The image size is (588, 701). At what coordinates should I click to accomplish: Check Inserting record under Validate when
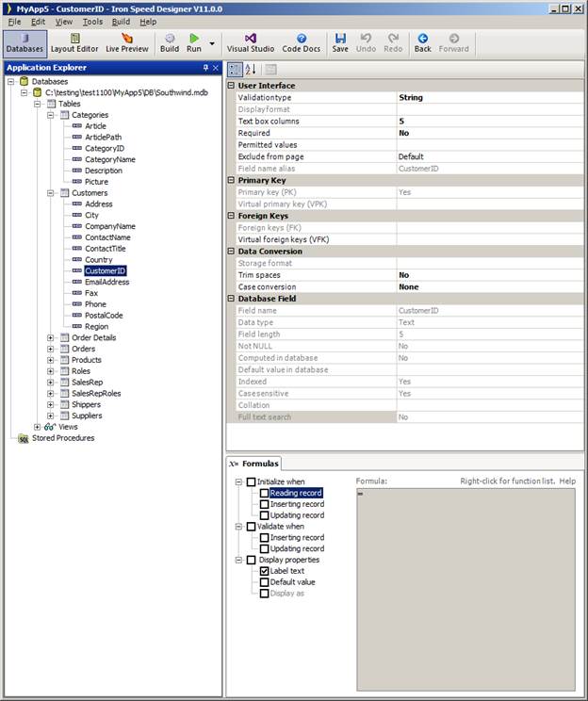coord(264,538)
